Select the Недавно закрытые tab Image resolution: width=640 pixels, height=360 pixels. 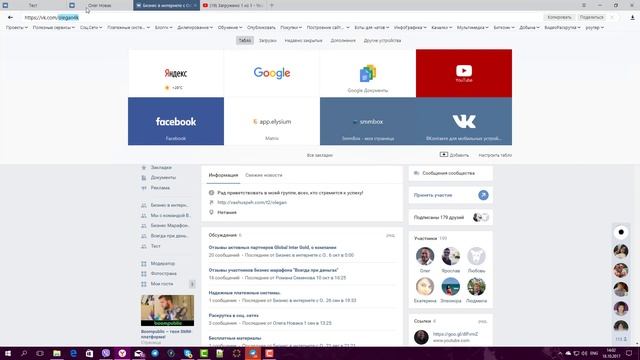pyautogui.click(x=303, y=40)
